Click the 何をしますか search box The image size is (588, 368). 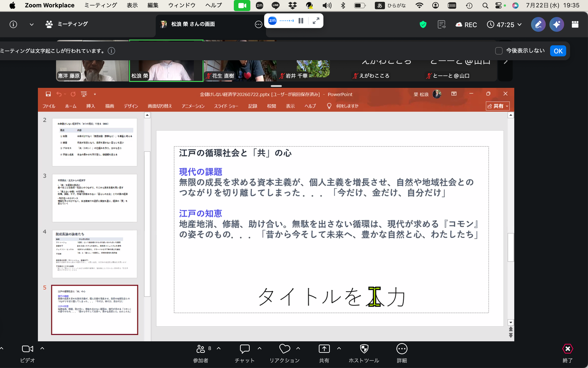pyautogui.click(x=347, y=106)
